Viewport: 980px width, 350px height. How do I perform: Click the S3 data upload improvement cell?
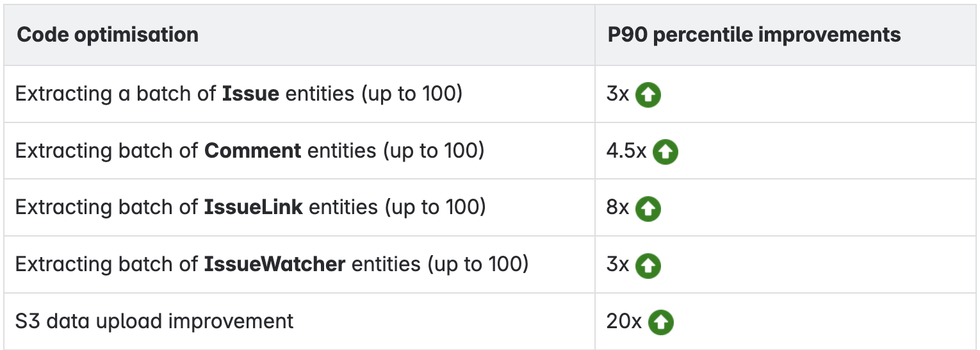click(299, 321)
